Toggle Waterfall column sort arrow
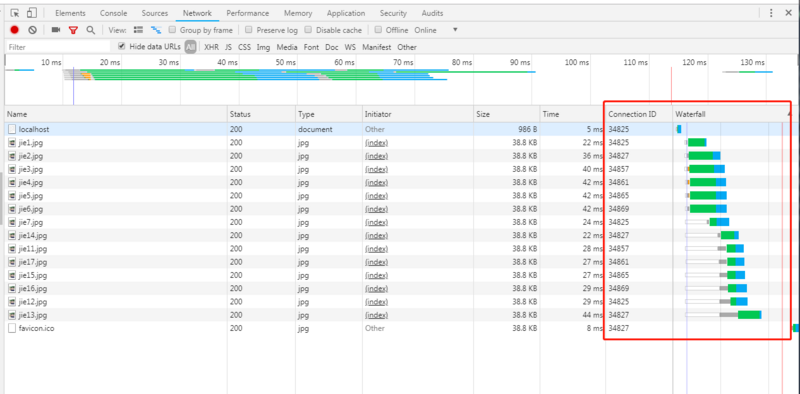This screenshot has height=394, width=800. [789, 114]
